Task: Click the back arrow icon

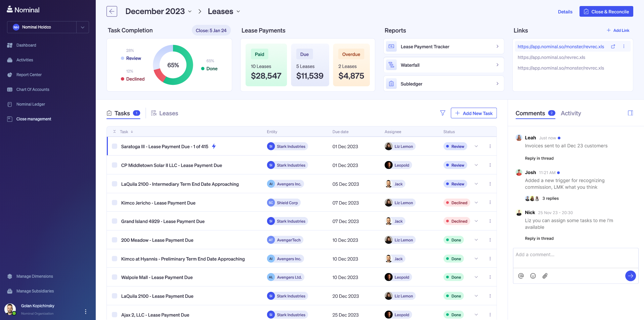Action: tap(112, 11)
